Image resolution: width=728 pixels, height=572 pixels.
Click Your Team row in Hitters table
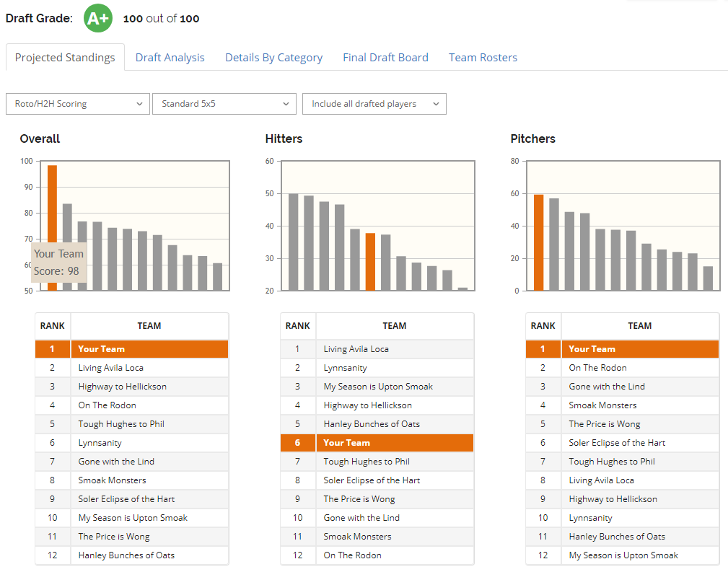[346, 443]
